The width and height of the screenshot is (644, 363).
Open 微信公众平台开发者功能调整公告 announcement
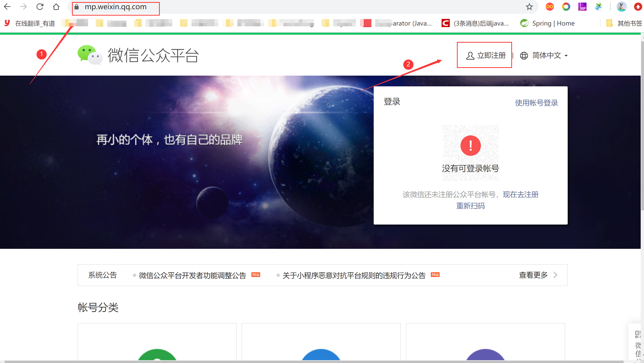[192, 275]
